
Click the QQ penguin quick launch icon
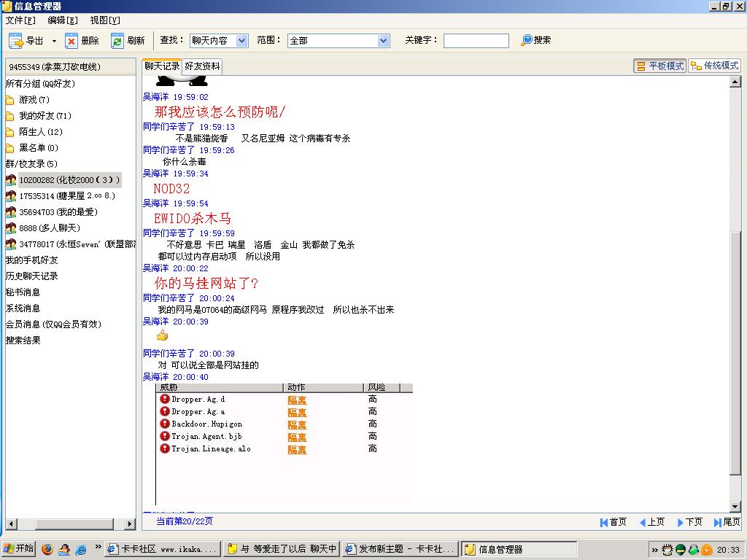pyautogui.click(x=64, y=549)
